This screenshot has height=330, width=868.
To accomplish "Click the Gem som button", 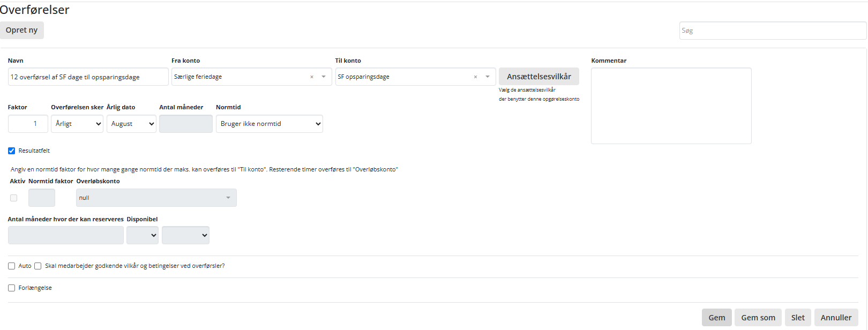I will pyautogui.click(x=758, y=318).
